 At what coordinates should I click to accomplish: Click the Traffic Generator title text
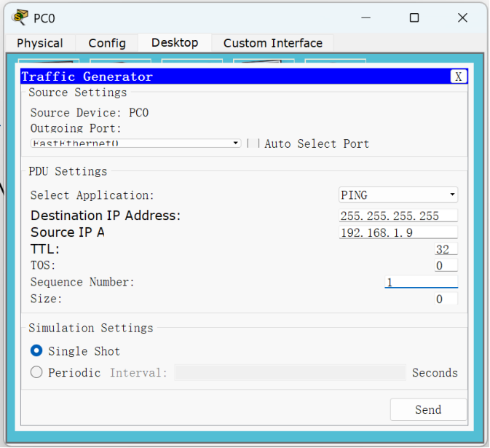[x=87, y=76]
